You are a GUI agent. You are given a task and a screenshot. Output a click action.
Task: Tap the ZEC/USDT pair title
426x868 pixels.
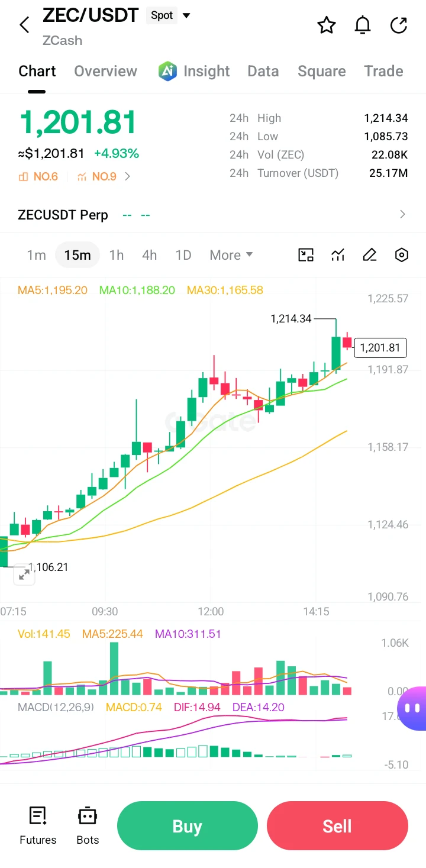click(x=91, y=15)
